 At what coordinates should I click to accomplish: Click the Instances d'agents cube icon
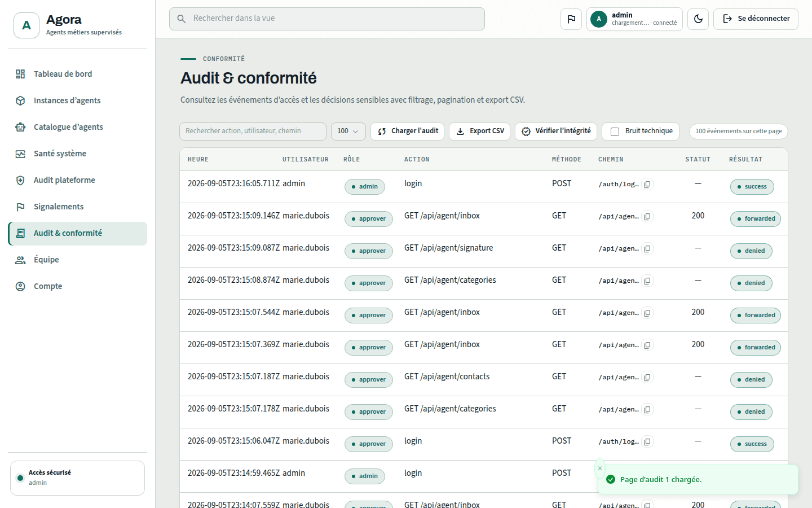click(x=20, y=100)
